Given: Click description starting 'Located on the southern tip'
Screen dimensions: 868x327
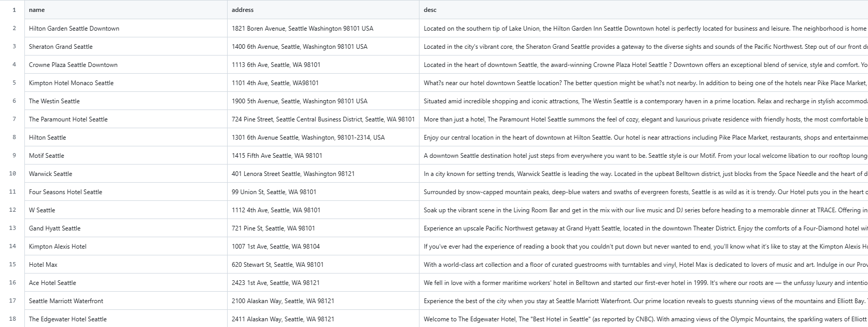Looking at the screenshot, I should pyautogui.click(x=643, y=29).
